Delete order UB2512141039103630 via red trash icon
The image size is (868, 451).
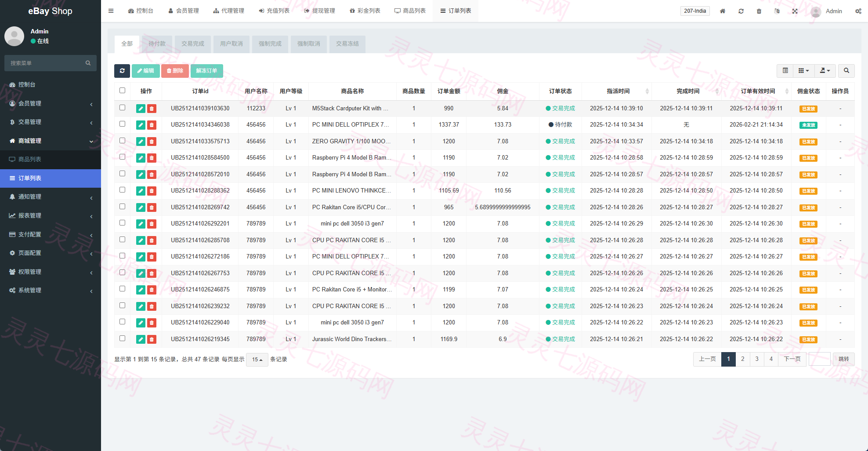click(152, 109)
